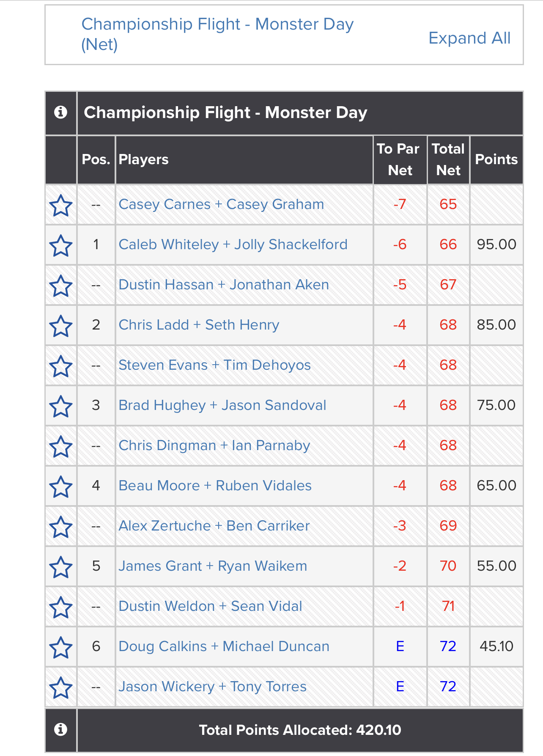Favorite the Beau Moore + Ruben Vidales row
Image resolution: width=543 pixels, height=756 pixels.
click(61, 487)
